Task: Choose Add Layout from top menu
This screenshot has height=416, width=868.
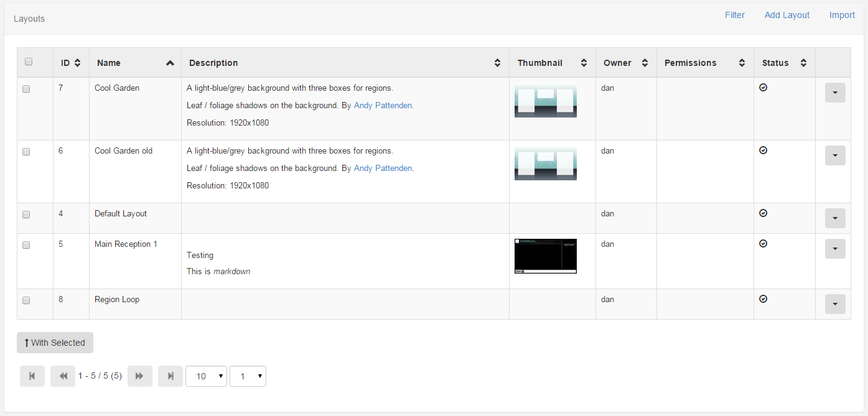Action: 787,15
